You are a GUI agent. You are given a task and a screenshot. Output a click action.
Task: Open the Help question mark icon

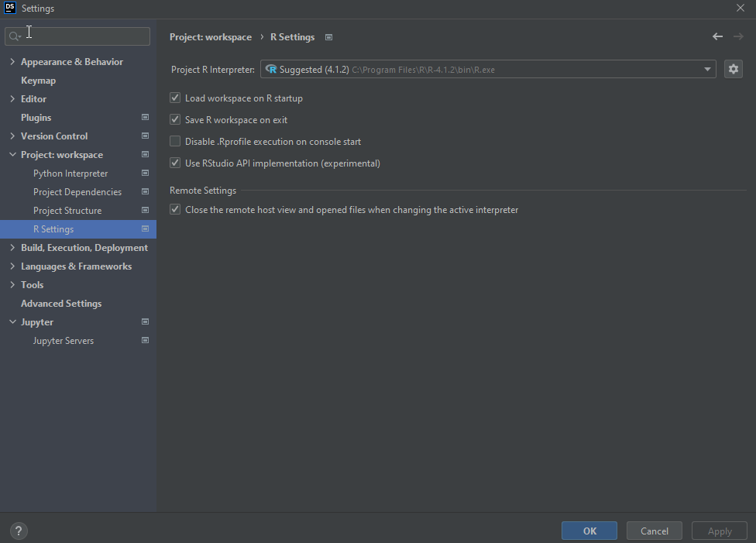[x=18, y=531]
